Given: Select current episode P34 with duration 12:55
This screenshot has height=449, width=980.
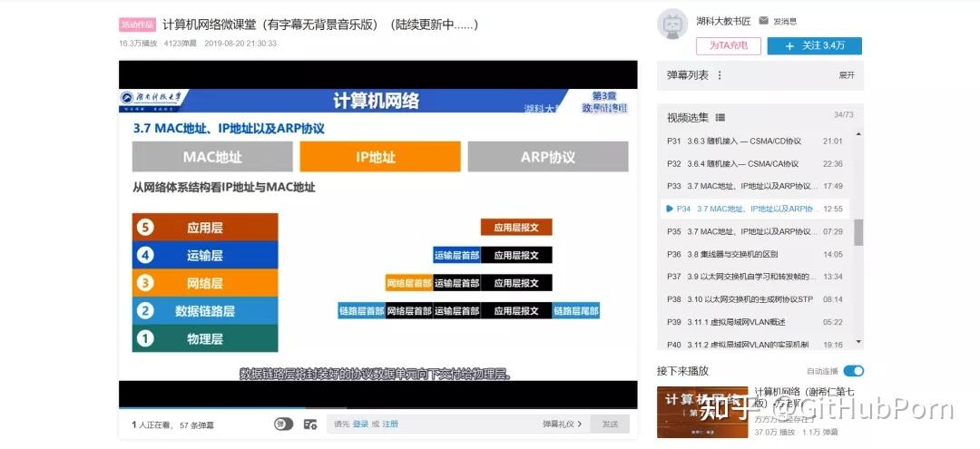Looking at the screenshot, I should point(755,209).
